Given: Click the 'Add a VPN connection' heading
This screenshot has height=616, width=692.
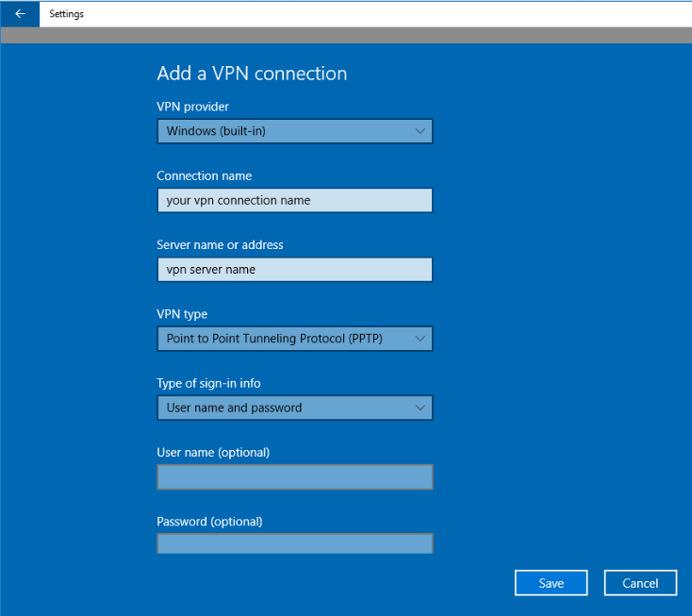Looking at the screenshot, I should (252, 74).
